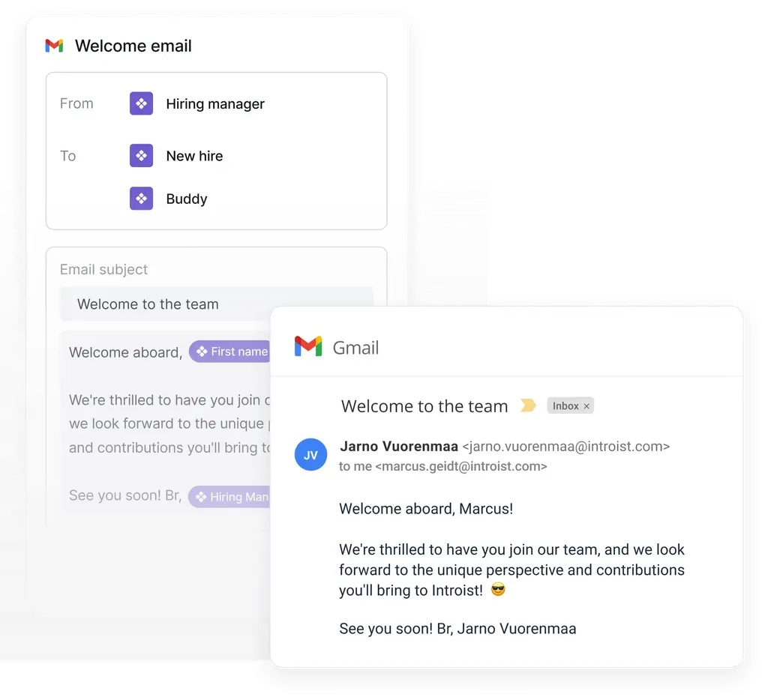Viewport: 768px width, 700px height.
Task: Click the marcus.geidt@introist.com recipient address
Action: tap(461, 466)
